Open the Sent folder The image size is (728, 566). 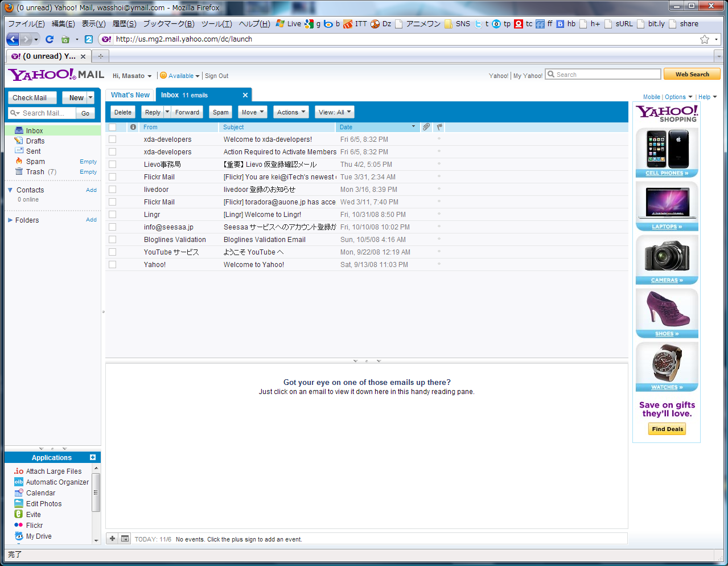33,151
